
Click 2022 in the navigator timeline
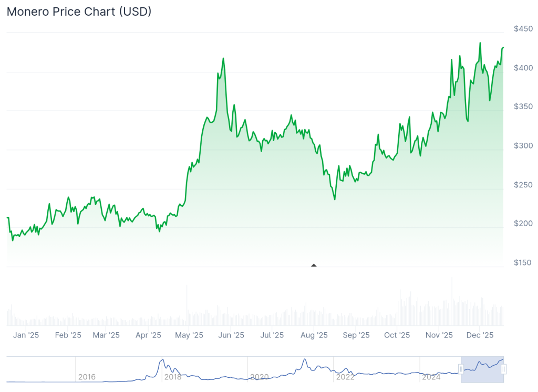pyautogui.click(x=345, y=377)
